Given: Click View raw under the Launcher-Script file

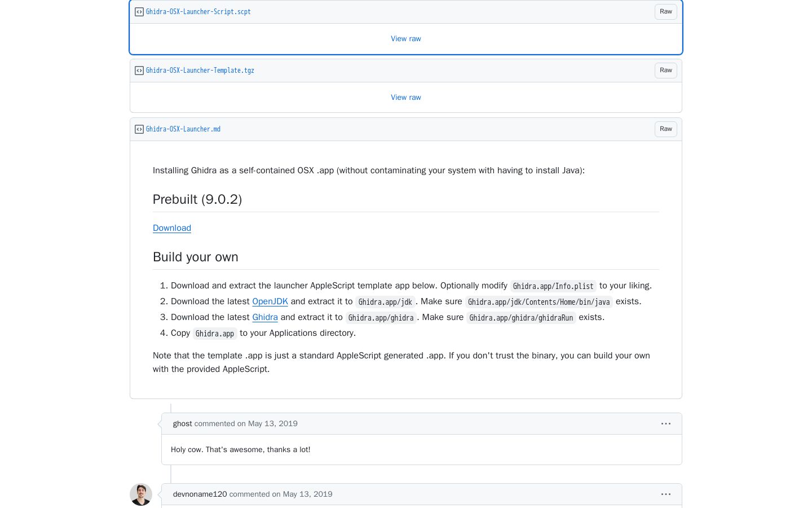Looking at the screenshot, I should pyautogui.click(x=406, y=39).
